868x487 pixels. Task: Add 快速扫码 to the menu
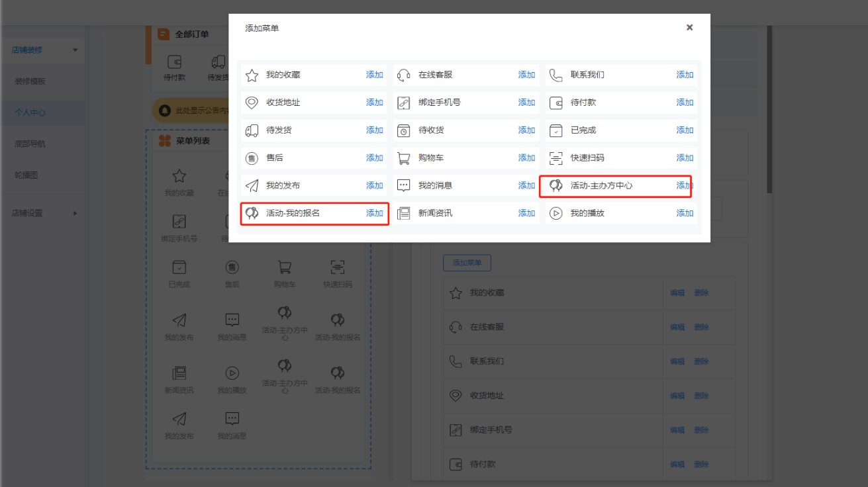click(685, 157)
